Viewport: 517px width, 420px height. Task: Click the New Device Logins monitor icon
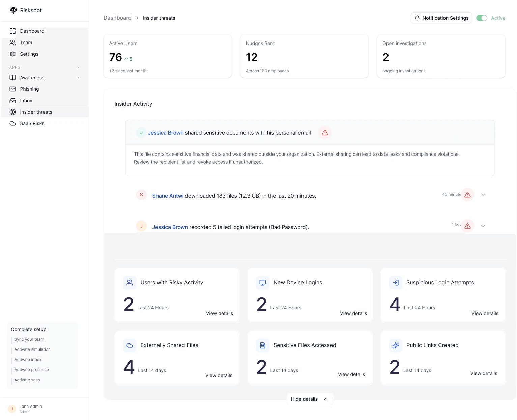(x=263, y=283)
